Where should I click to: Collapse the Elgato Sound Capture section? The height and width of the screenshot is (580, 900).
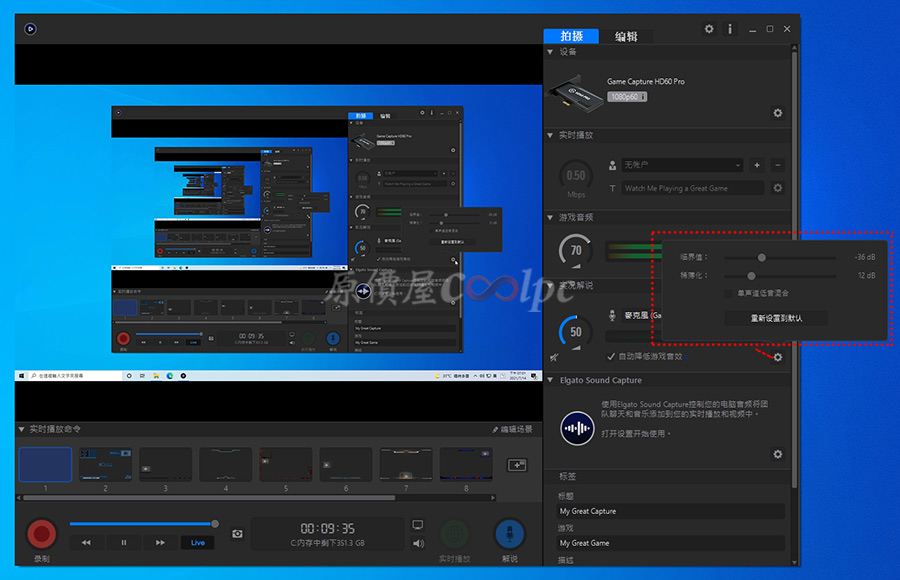click(550, 380)
